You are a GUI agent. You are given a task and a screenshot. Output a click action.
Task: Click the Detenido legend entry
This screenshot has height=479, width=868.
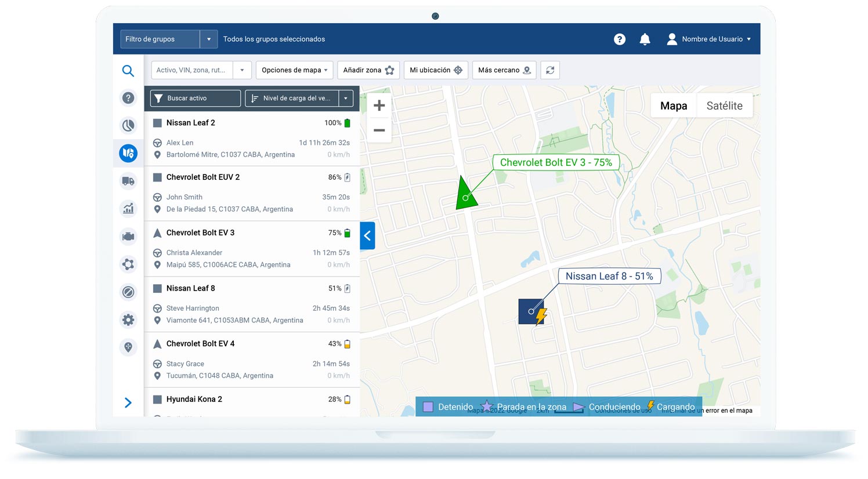coord(448,407)
